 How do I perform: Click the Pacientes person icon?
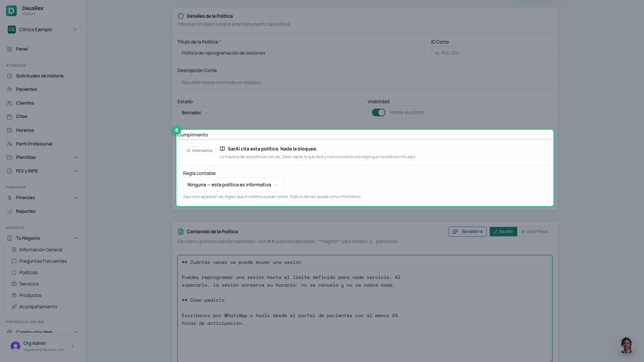point(9,89)
